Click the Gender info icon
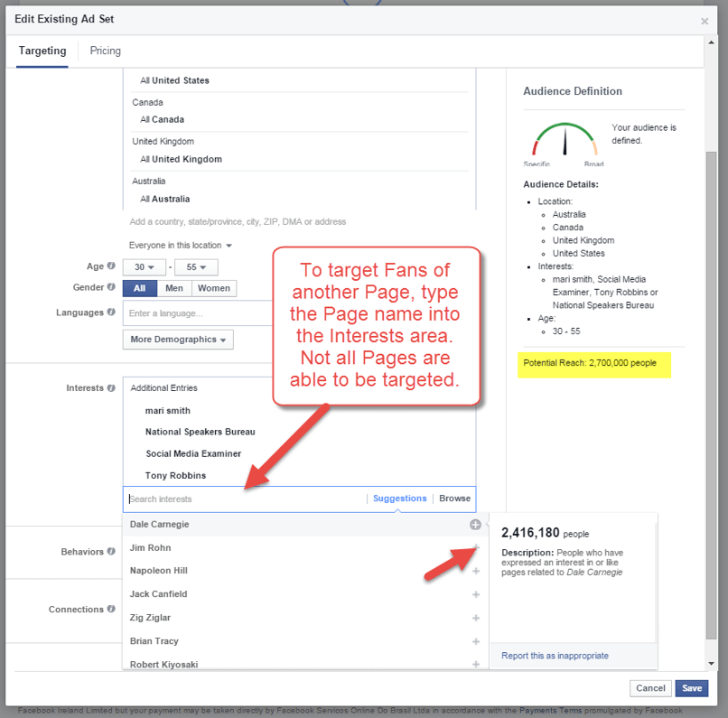Viewport: 728px width, 718px height. 111,287
